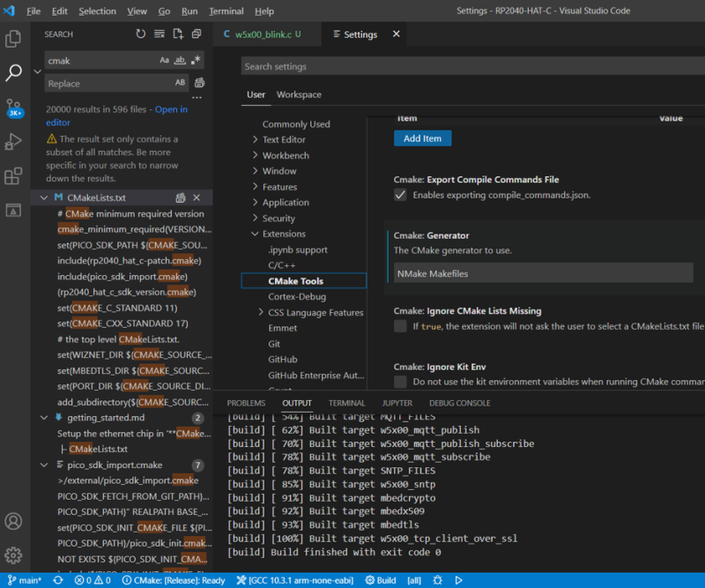This screenshot has height=588, width=705.
Task: Expand Text Editor settings category
Action: 255,139
